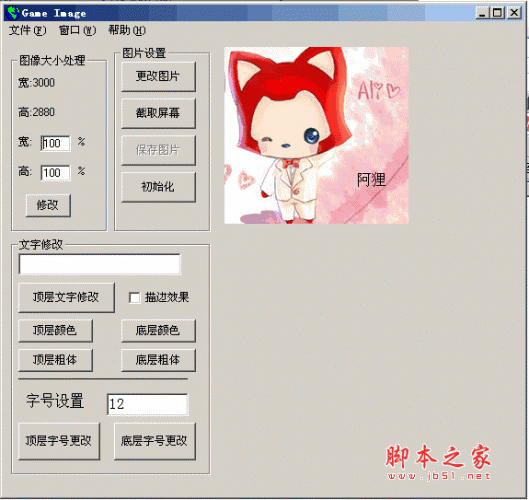Click the Game Image title bar icon
The height and width of the screenshot is (500, 529).
(13, 13)
